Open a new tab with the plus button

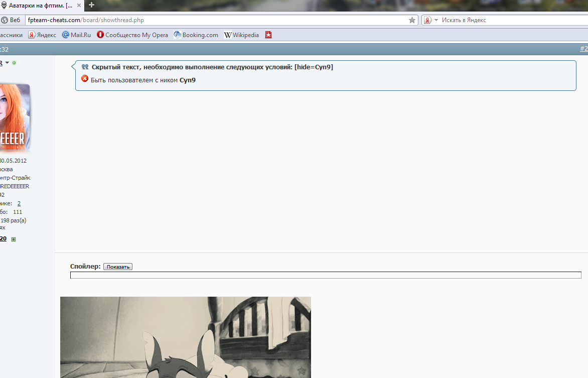click(x=91, y=5)
